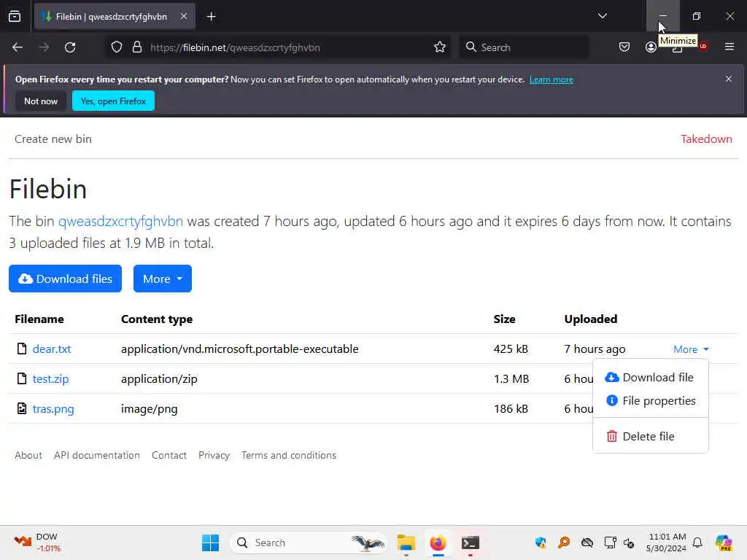Open the API documentation footer link

[x=97, y=455]
